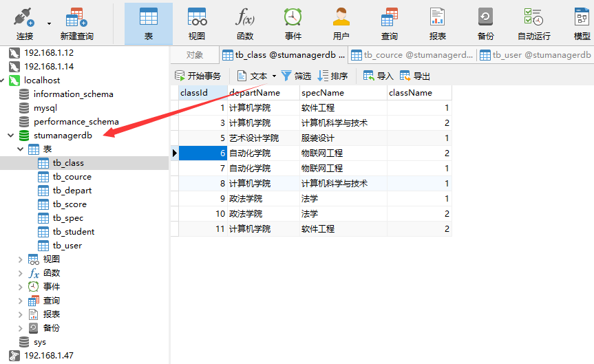594x364 pixels.
Task: Open the 视图 views toolbar icon
Action: [197, 24]
